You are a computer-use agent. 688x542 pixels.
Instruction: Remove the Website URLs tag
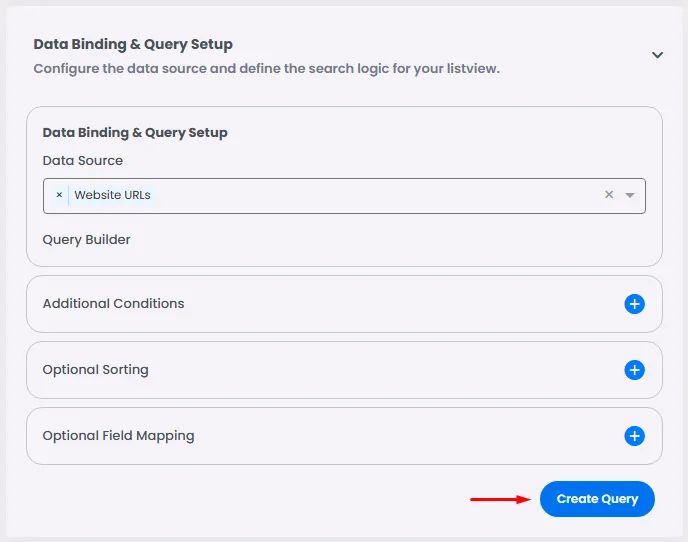[59, 195]
